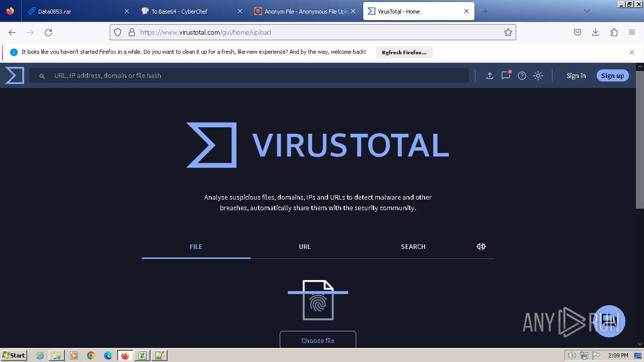The height and width of the screenshot is (362, 644).
Task: Open the Pocket save icon
Action: point(578,32)
